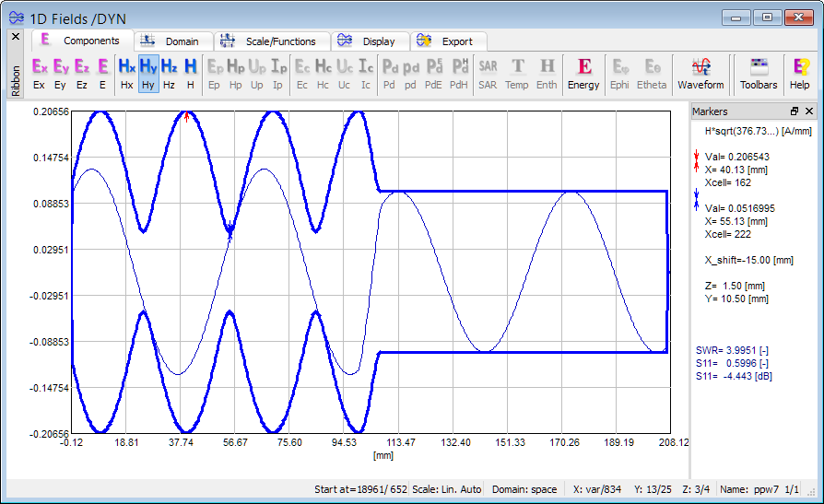
Task: Open the Energy display
Action: pyautogui.click(x=583, y=74)
